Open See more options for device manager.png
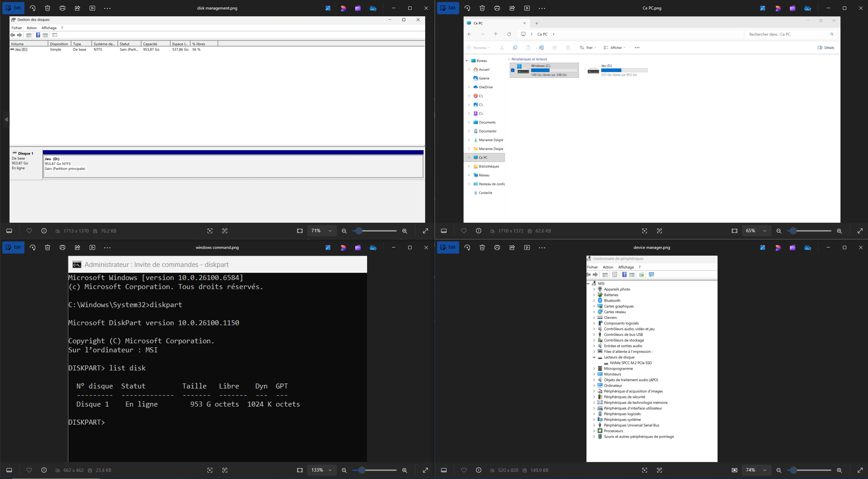The width and height of the screenshot is (868, 479). [x=542, y=247]
